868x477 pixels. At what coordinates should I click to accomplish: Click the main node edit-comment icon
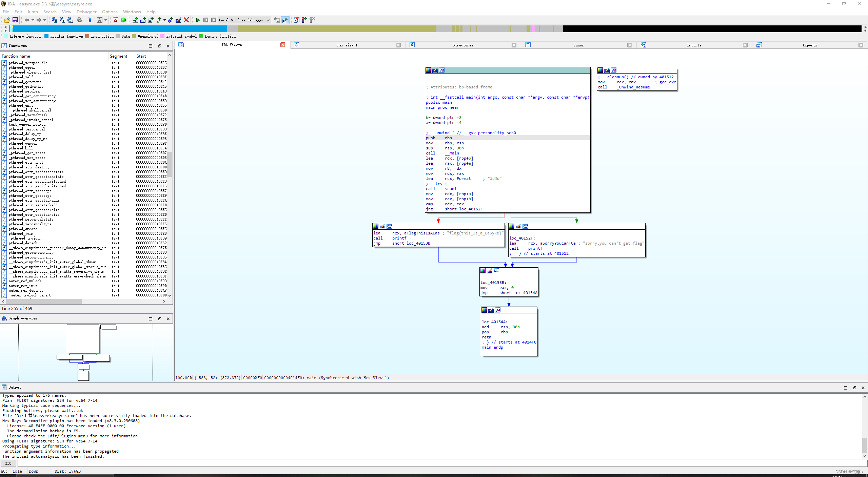[435, 70]
